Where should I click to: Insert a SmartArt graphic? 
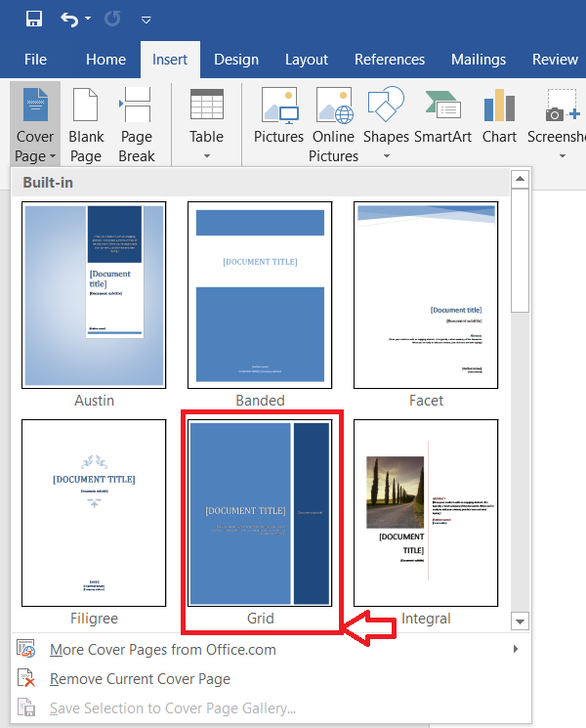[x=442, y=116]
